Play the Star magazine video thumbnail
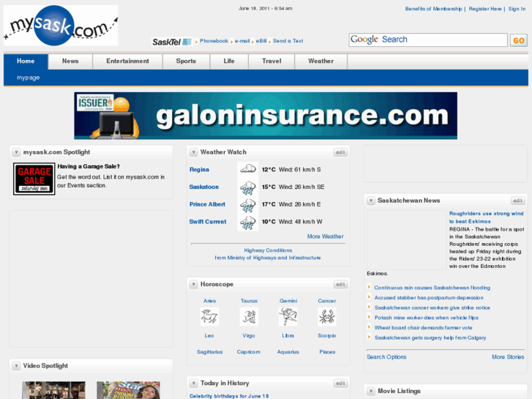 [x=128, y=390]
